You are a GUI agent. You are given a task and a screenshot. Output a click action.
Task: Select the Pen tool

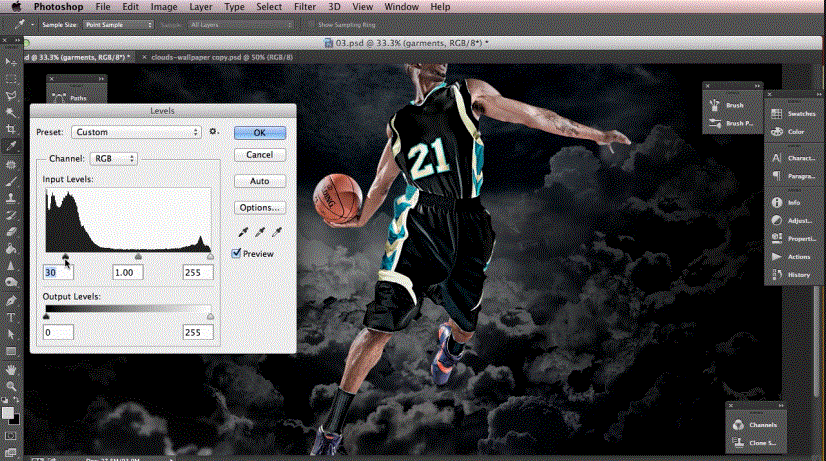pyautogui.click(x=11, y=300)
